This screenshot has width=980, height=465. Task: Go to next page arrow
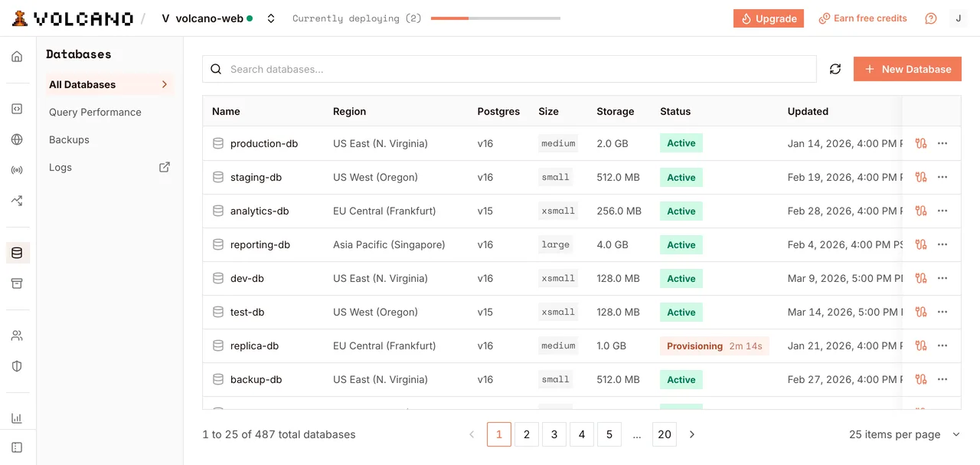click(692, 434)
